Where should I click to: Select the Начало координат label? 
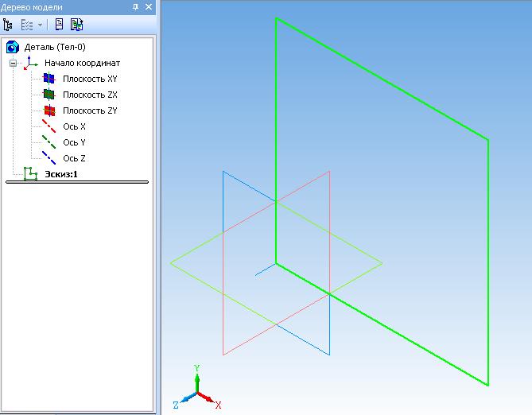point(83,63)
